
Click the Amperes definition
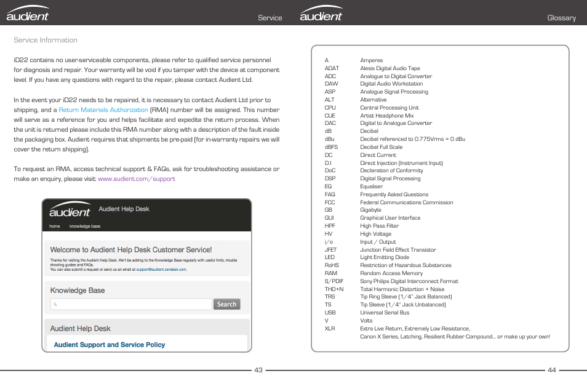pyautogui.click(x=372, y=60)
